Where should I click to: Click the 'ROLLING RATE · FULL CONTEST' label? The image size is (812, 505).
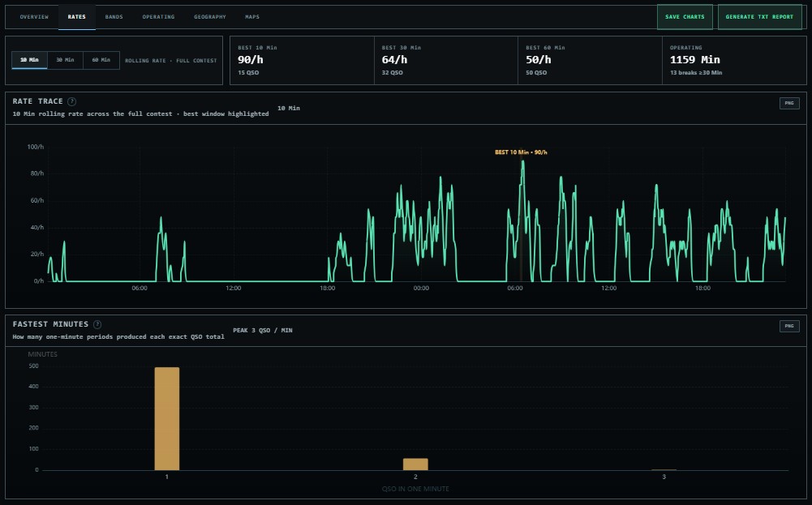171,61
